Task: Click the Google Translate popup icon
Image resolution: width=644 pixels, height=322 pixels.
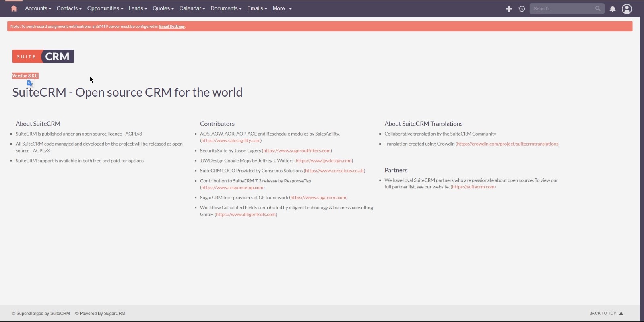Action: (30, 83)
